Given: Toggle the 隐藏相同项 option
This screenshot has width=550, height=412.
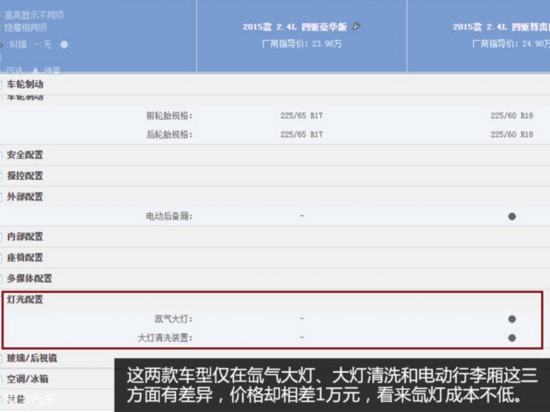Looking at the screenshot, I should click(x=26, y=28).
